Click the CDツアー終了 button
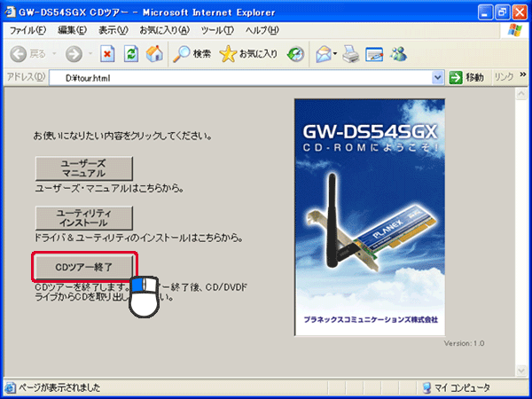This screenshot has width=532, height=399. (84, 267)
